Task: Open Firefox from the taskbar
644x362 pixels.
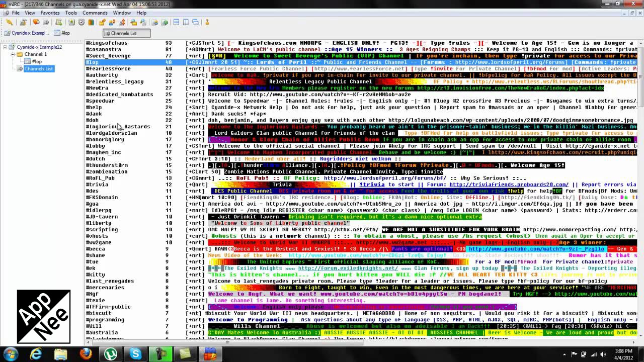Action: pyautogui.click(x=86, y=354)
